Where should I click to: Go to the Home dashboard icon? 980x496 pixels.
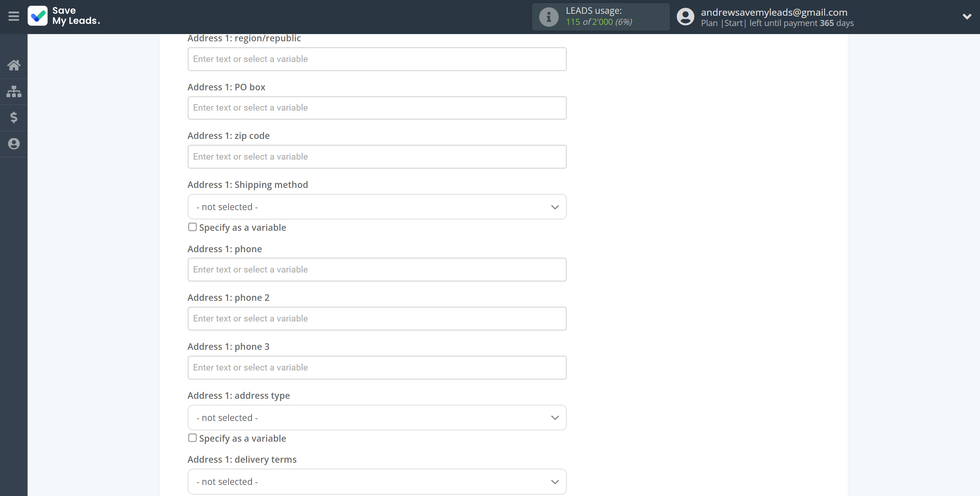[14, 65]
